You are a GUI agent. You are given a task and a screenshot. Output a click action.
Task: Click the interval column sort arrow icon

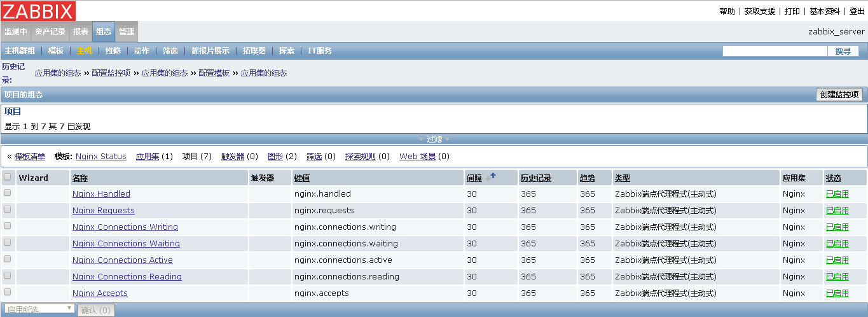coord(490,177)
